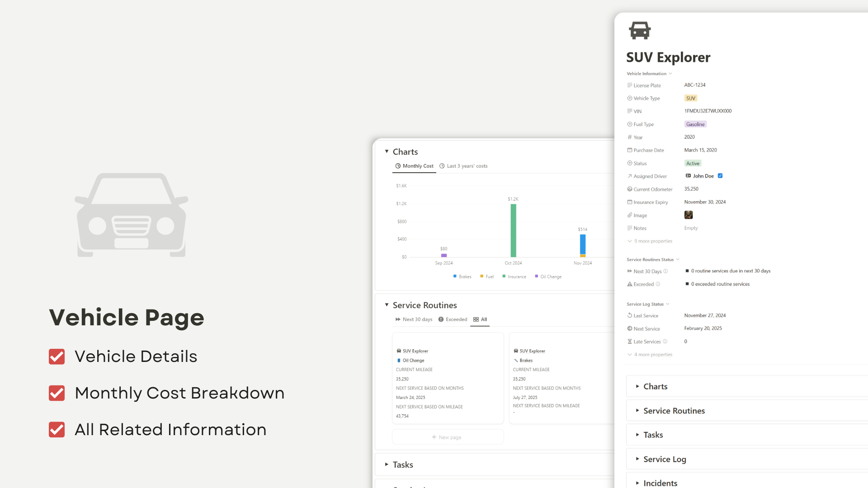Open the Brakes service routine card
The height and width of the screenshot is (488, 868).
[562, 378]
